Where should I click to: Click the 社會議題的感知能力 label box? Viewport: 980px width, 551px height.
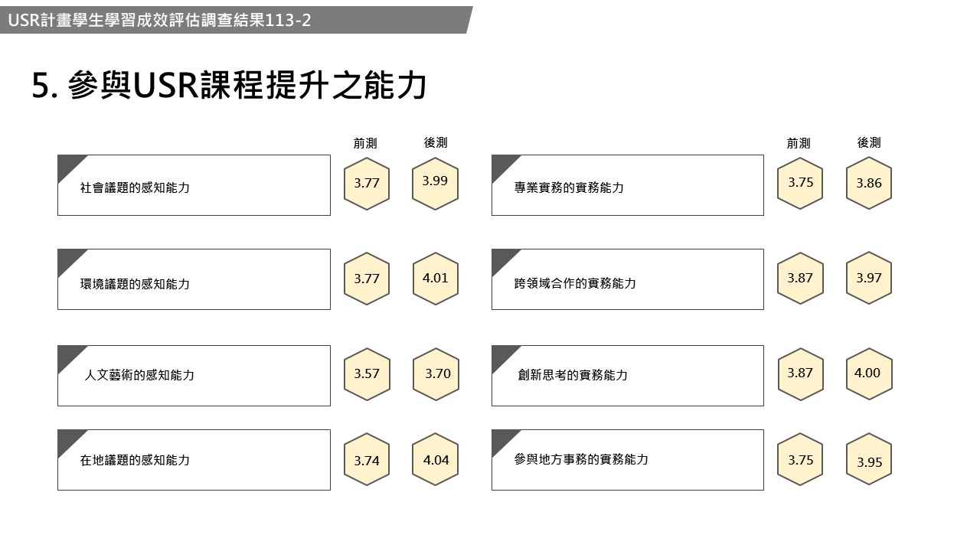coord(194,185)
